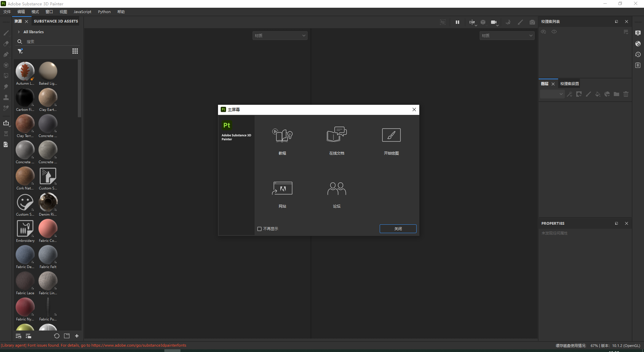Click the 3D cube view mode icon
Image resolution: width=644 pixels, height=352 pixels.
(483, 22)
